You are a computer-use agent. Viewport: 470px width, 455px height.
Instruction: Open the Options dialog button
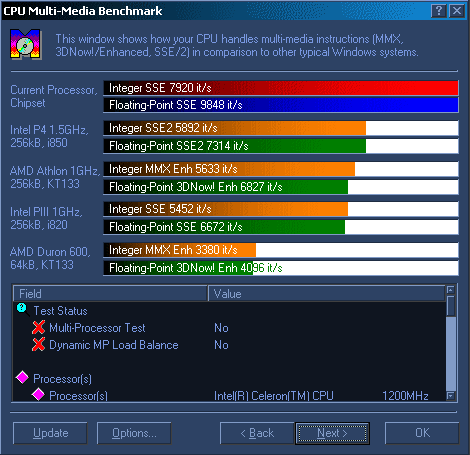coord(134,433)
